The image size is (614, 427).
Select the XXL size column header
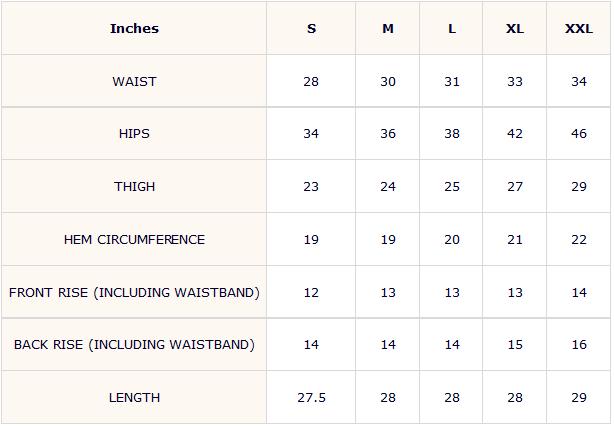pyautogui.click(x=579, y=29)
